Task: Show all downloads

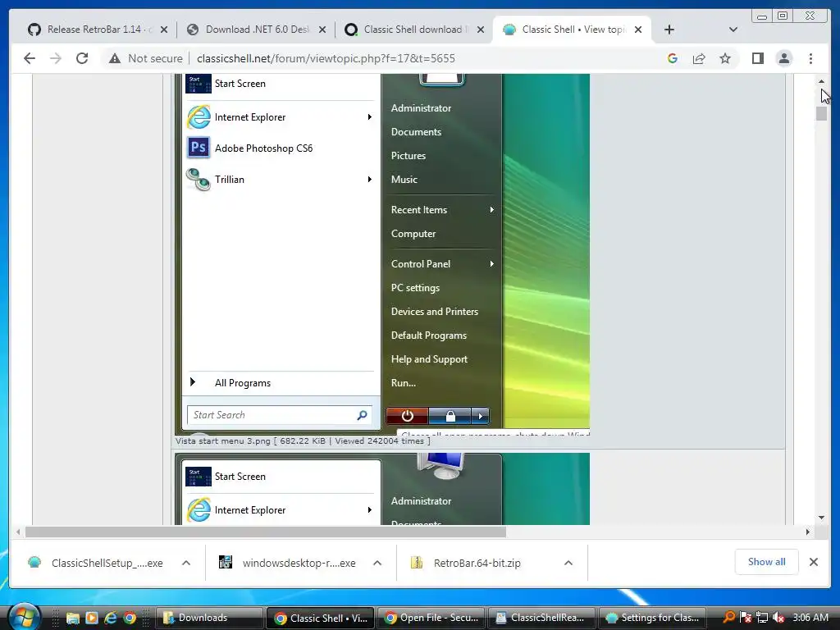Action: [767, 562]
